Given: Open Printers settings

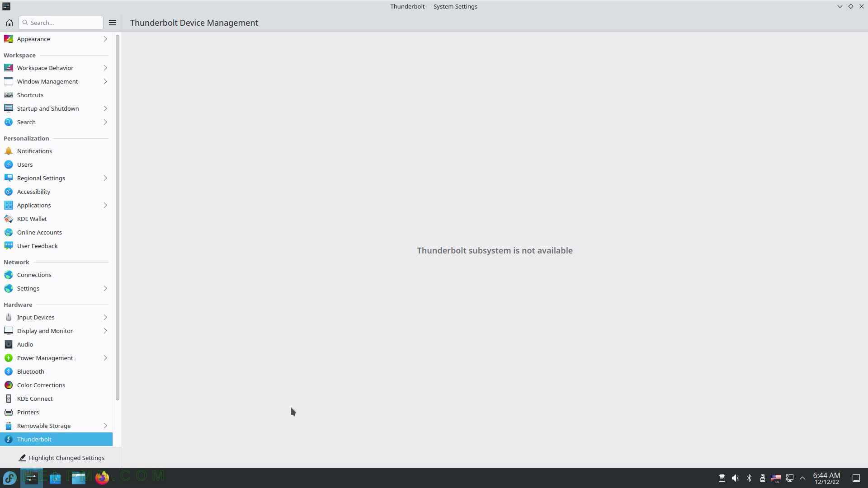Looking at the screenshot, I should (56, 412).
